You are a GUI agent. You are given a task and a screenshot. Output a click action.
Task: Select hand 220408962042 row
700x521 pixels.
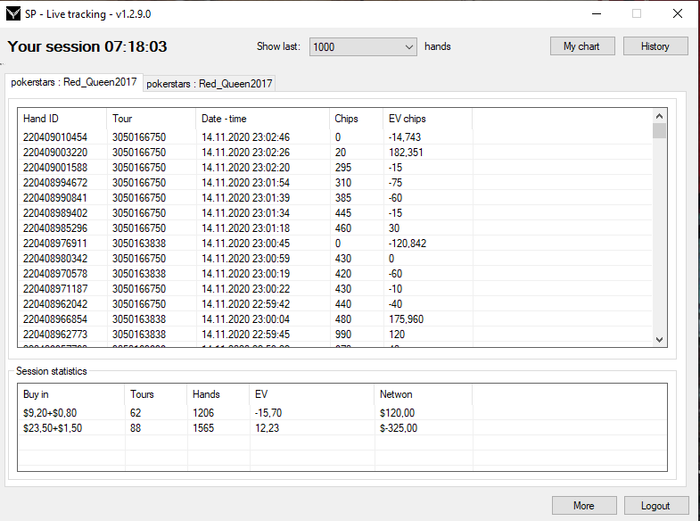[335, 304]
